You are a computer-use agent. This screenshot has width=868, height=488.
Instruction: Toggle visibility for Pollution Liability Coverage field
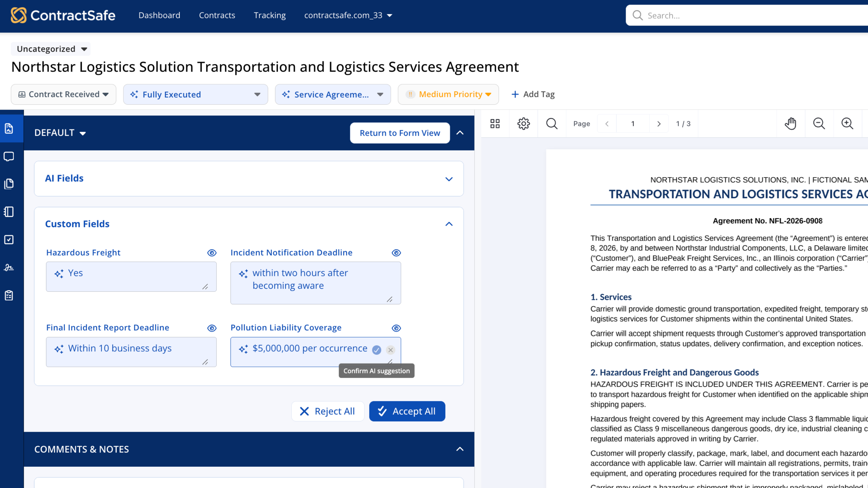coord(396,328)
